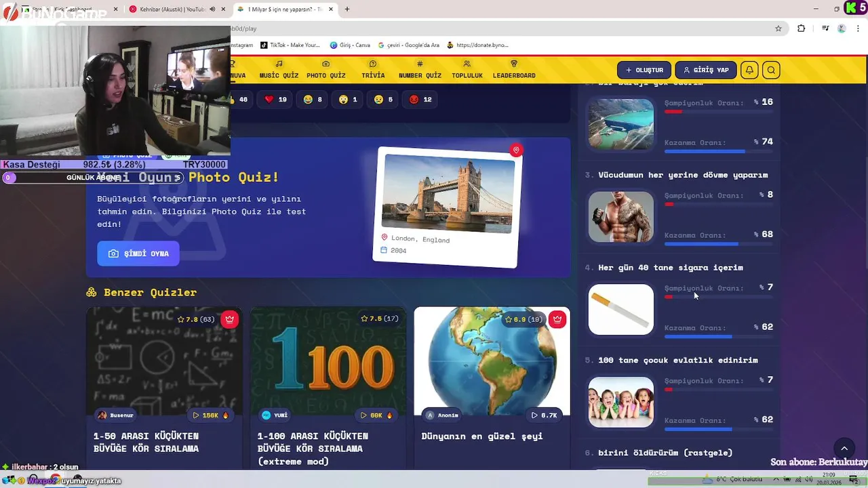The height and width of the screenshot is (488, 868).
Task: Click the 156K play count badge
Action: (210, 415)
